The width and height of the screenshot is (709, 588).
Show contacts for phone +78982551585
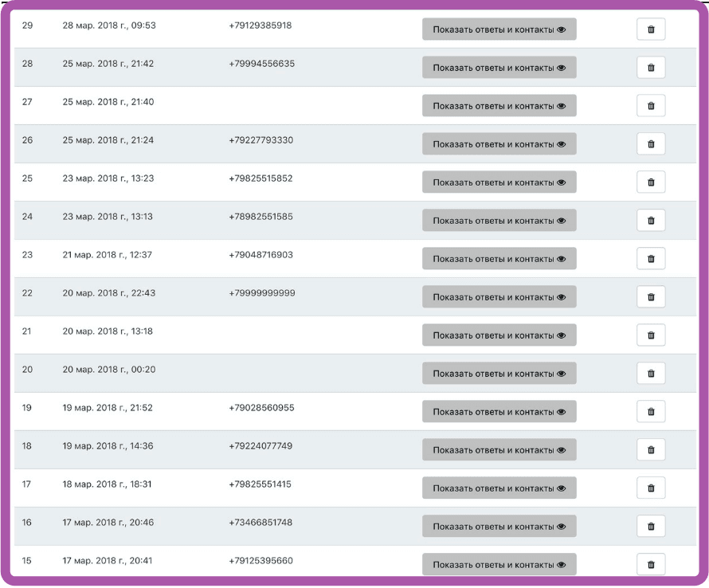click(x=499, y=221)
